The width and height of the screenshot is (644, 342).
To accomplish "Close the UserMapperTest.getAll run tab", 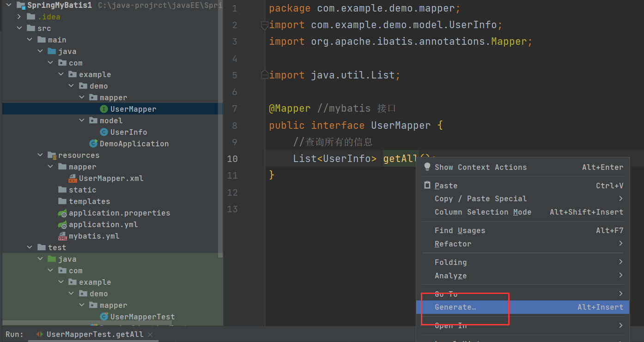I will 150,334.
